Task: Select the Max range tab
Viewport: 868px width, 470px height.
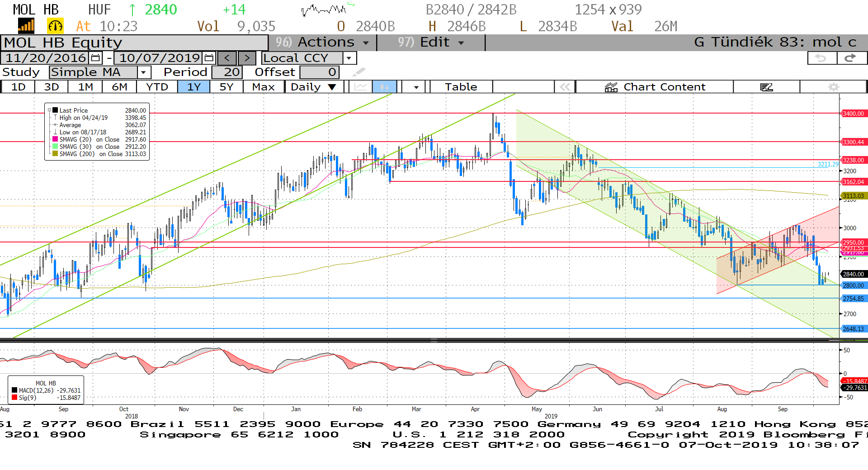Action: (264, 86)
